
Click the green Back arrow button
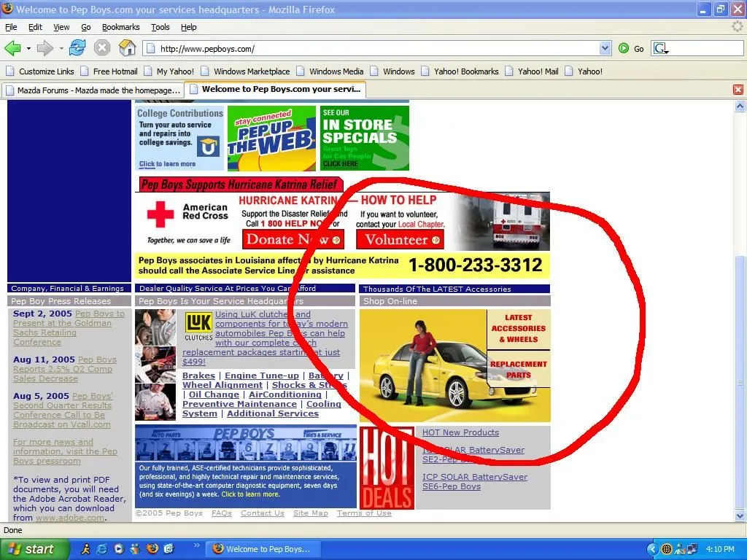coord(12,48)
